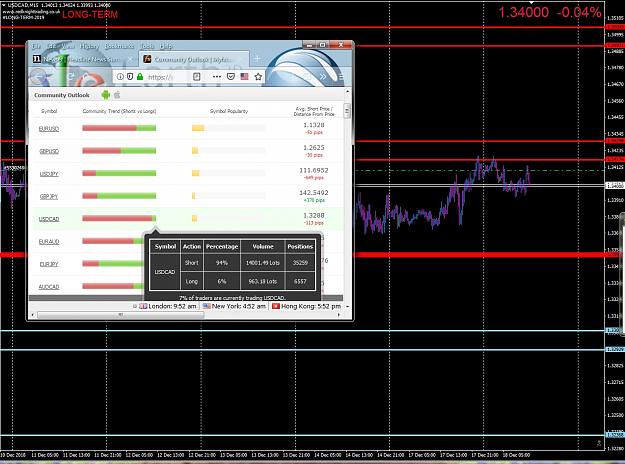
Task: Open the File menu in the browser
Action: coord(36,46)
